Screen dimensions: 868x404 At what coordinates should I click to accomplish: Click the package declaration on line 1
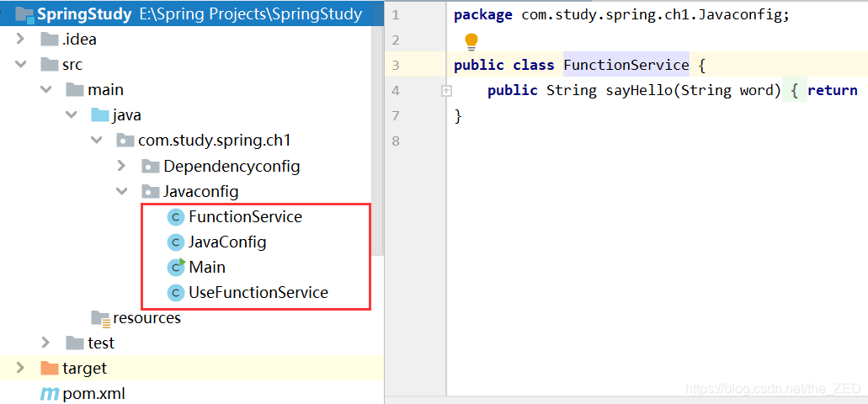click(621, 15)
